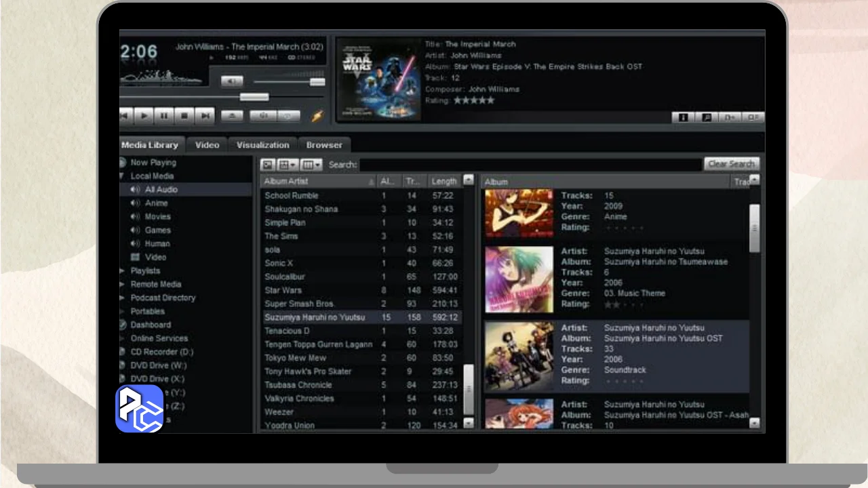The height and width of the screenshot is (488, 868).
Task: Select the Weezer artist row
Action: (361, 412)
